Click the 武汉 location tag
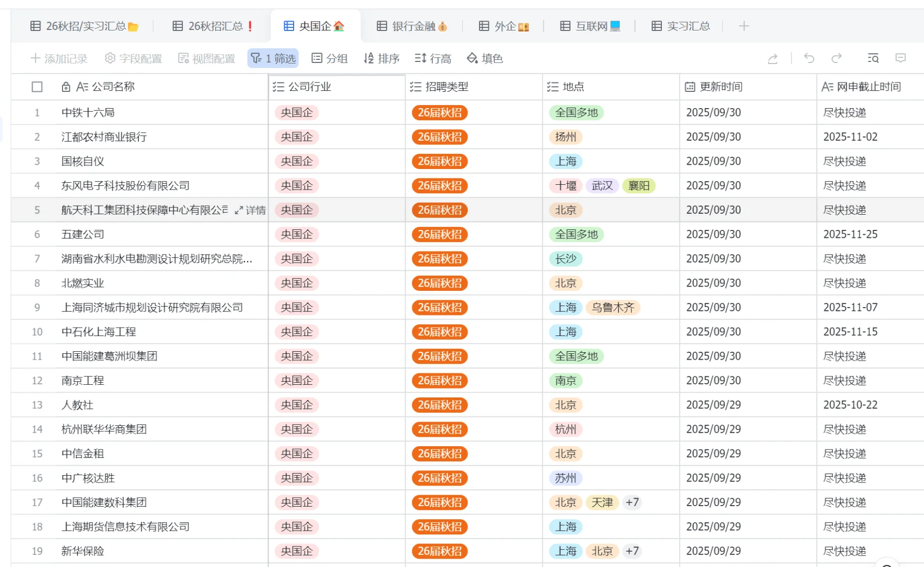The height and width of the screenshot is (567, 924). [602, 186]
